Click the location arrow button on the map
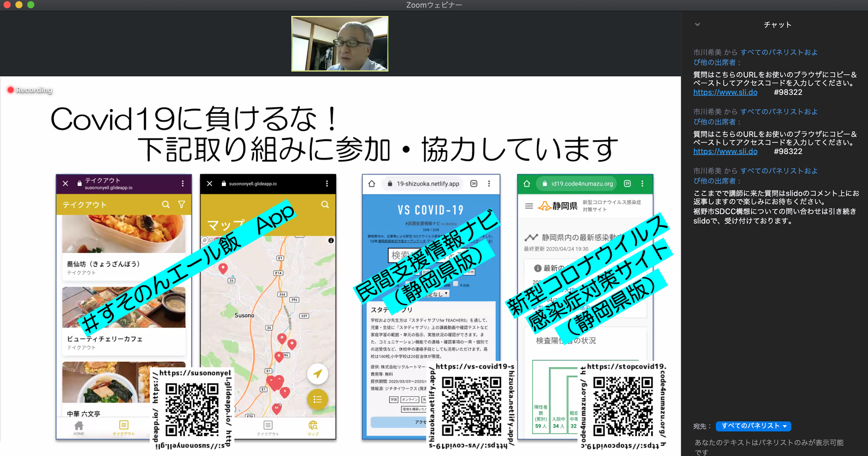Viewport: 868px width, 456px height. pos(317,374)
